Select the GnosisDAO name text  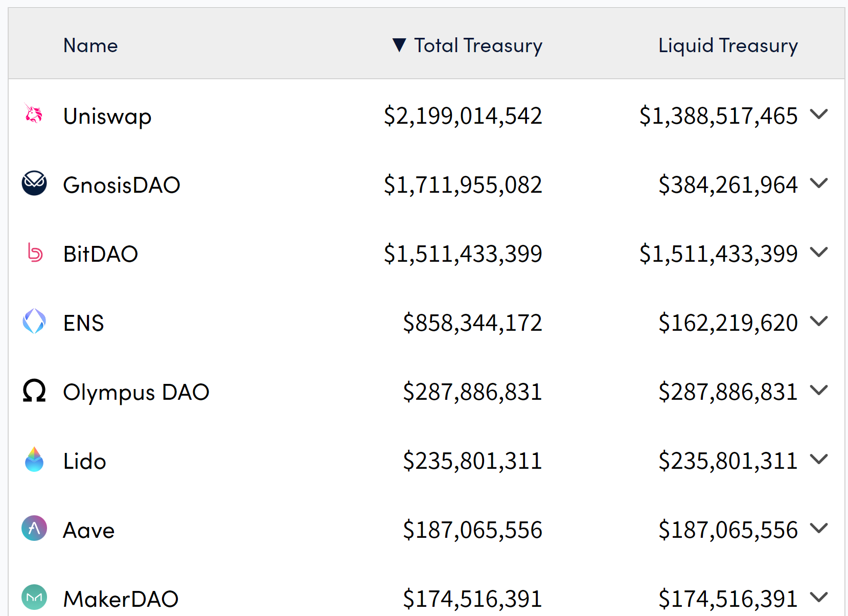(122, 185)
